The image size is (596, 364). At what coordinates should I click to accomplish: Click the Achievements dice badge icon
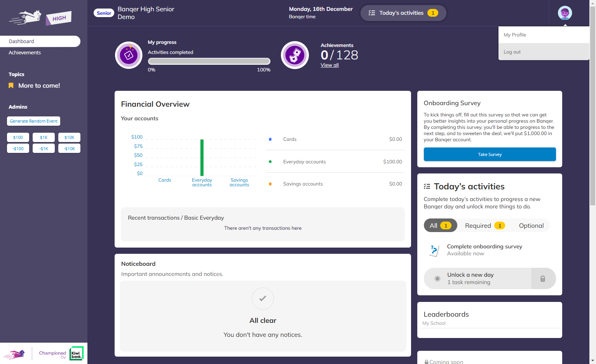(x=295, y=55)
